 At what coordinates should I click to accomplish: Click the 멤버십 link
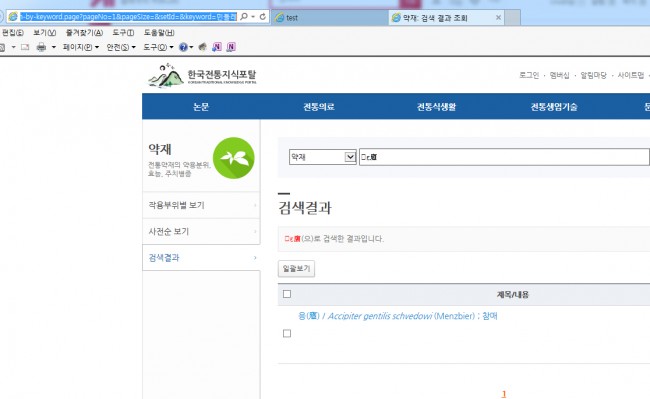559,75
